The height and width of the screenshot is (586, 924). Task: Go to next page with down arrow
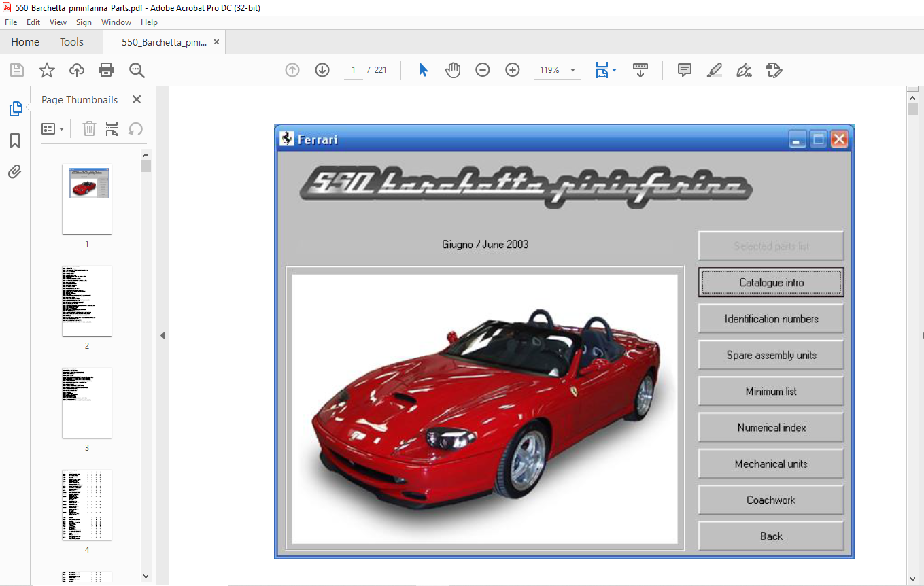click(322, 70)
